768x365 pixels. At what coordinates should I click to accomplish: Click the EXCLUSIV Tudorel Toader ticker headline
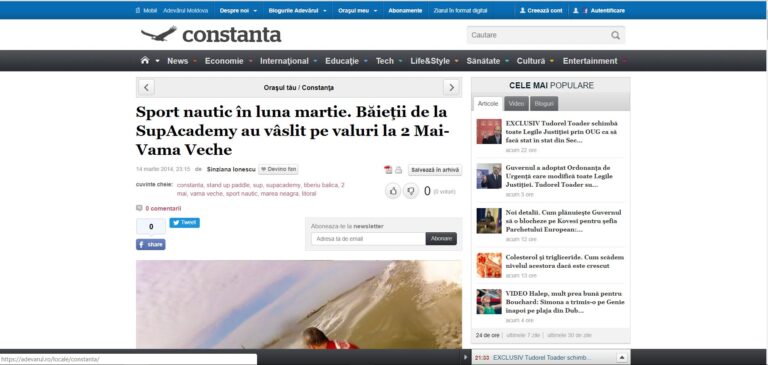(x=542, y=358)
